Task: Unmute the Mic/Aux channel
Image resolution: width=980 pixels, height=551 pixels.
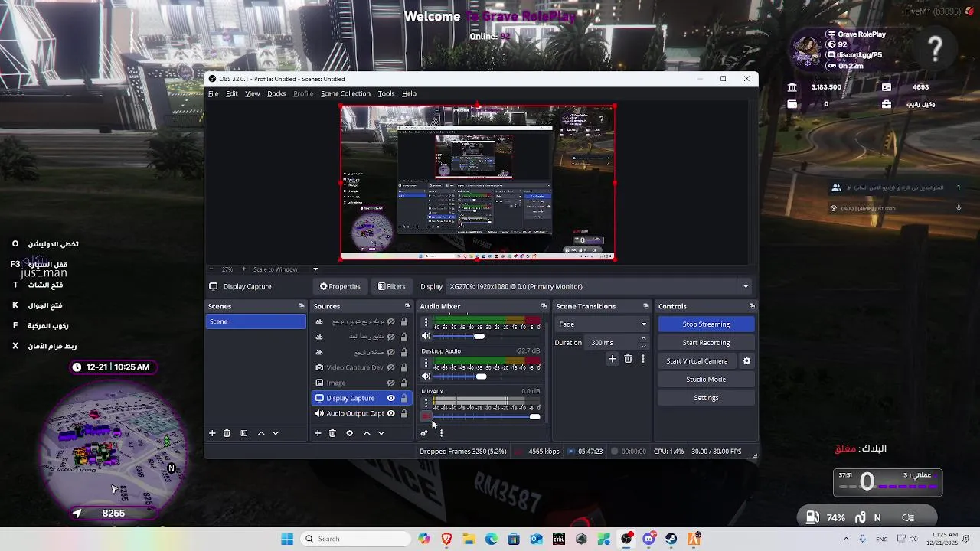Action: point(426,416)
